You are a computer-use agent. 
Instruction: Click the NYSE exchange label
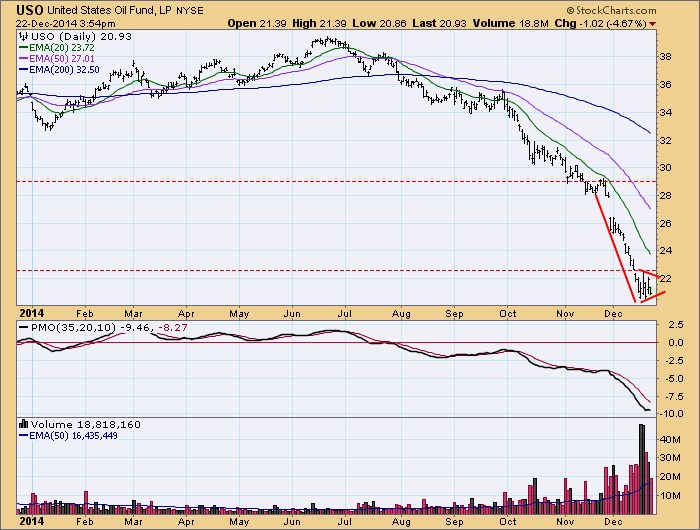pos(190,11)
